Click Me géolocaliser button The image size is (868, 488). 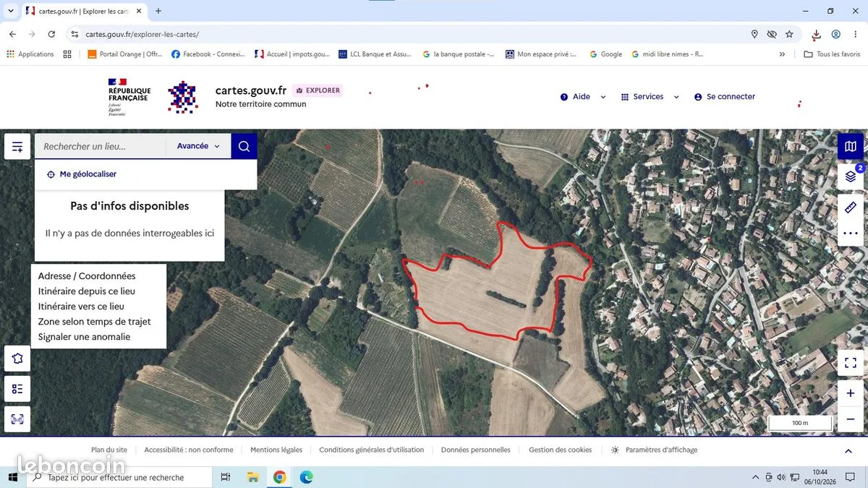coord(82,174)
